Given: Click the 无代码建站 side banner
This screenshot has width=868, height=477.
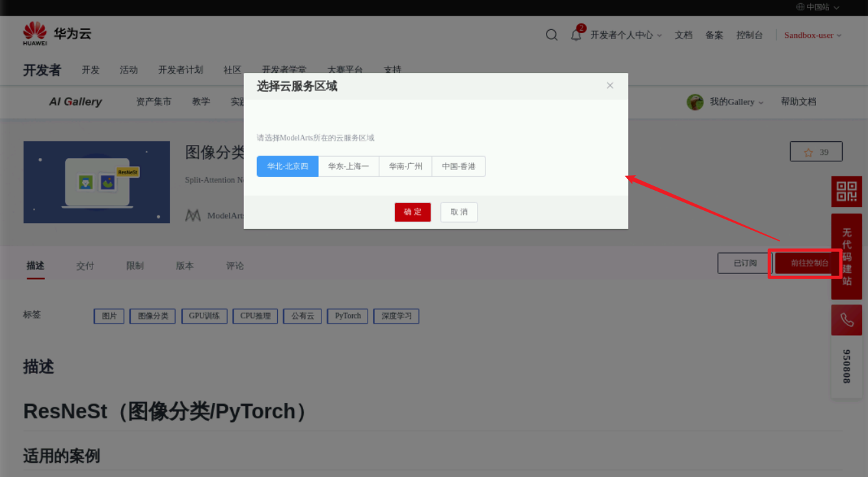Looking at the screenshot, I should tap(847, 256).
